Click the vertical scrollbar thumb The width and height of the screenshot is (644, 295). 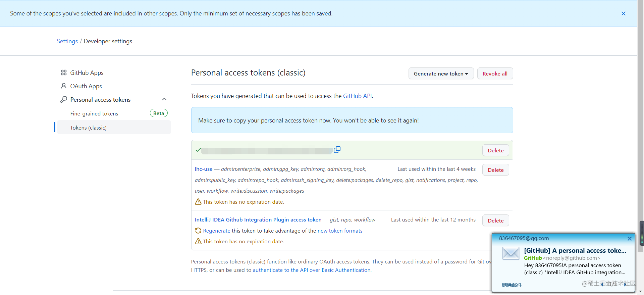pos(641,126)
